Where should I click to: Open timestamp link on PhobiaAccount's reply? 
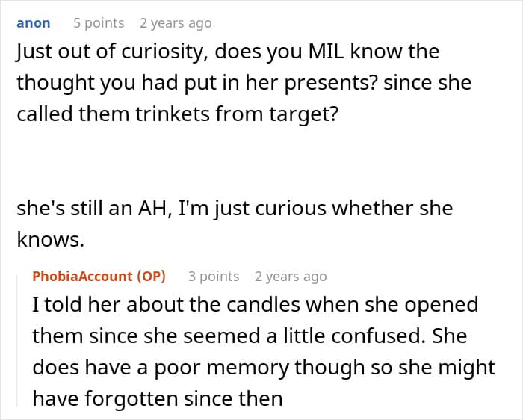pos(291,277)
